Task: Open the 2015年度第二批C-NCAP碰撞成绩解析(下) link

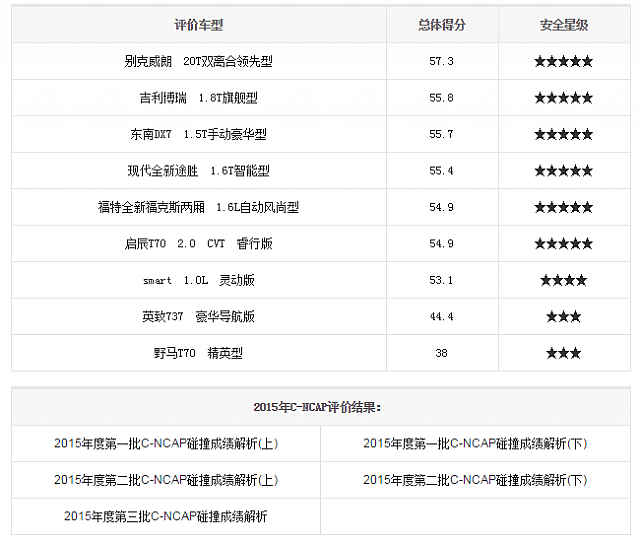Action: point(475,480)
